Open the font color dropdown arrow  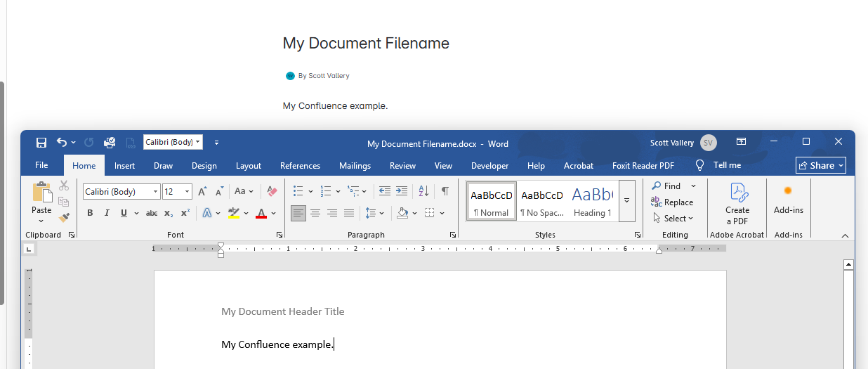[273, 213]
